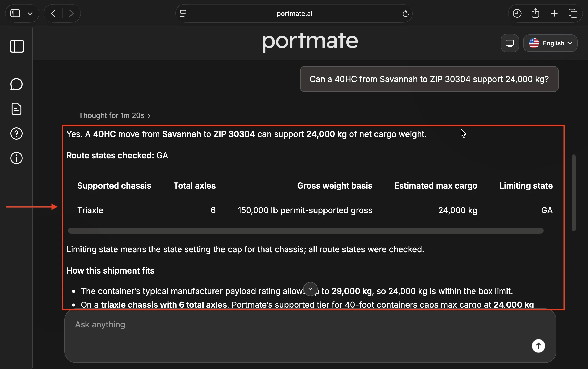Screen dimensions: 588x369
Task: Open the chat bubble icon in sidebar
Action: click(16, 84)
